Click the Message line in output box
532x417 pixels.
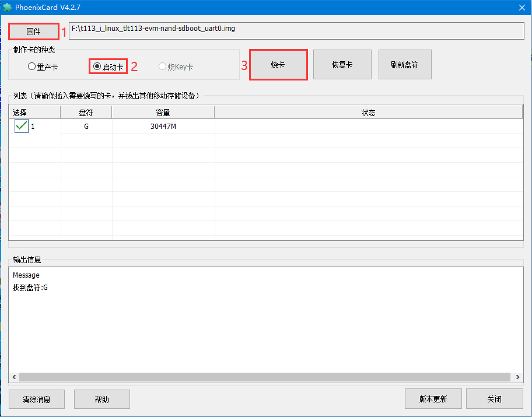(x=26, y=275)
